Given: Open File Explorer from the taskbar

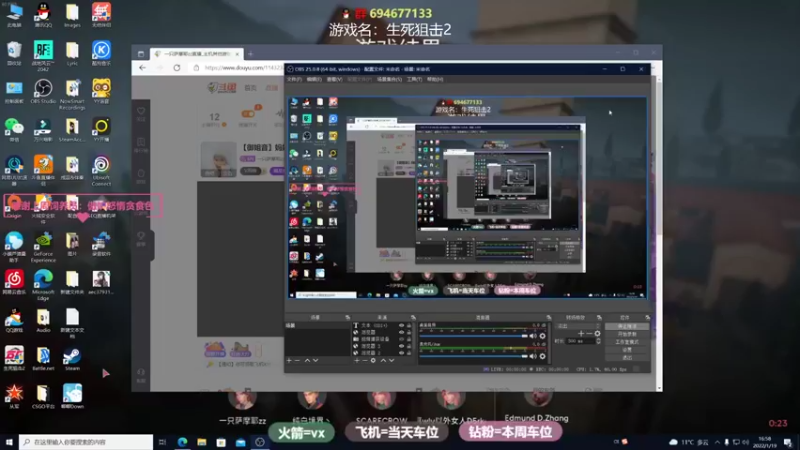Looking at the screenshot, I should pos(202,442).
